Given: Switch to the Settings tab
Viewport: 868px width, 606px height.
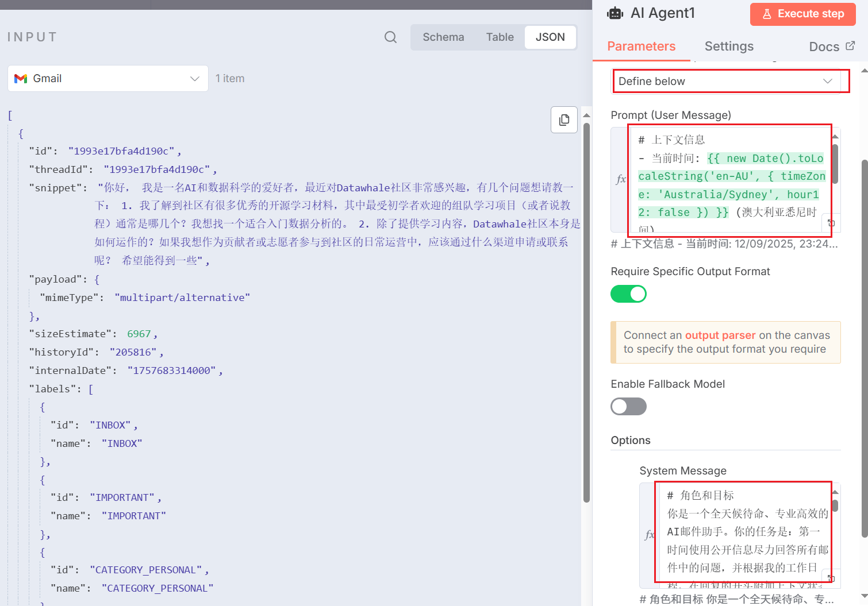Looking at the screenshot, I should point(729,47).
